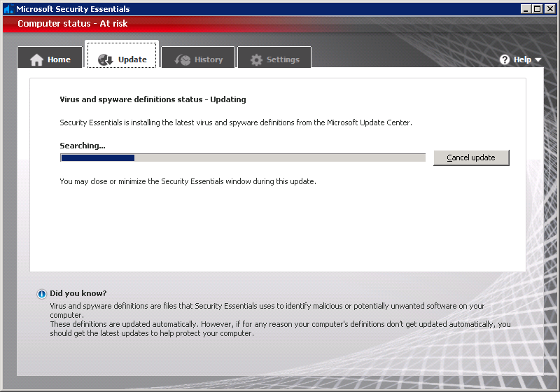Open the Help menu text
The image size is (560, 392).
(x=522, y=60)
